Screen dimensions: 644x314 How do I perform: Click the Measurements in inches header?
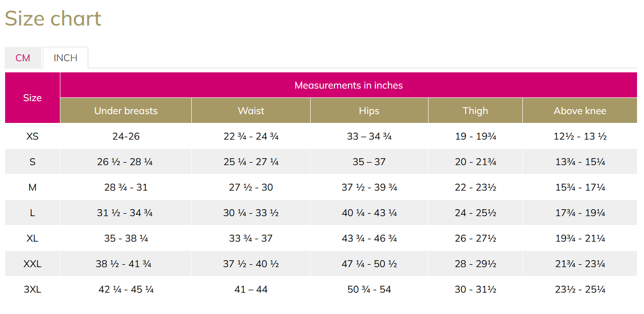(349, 85)
